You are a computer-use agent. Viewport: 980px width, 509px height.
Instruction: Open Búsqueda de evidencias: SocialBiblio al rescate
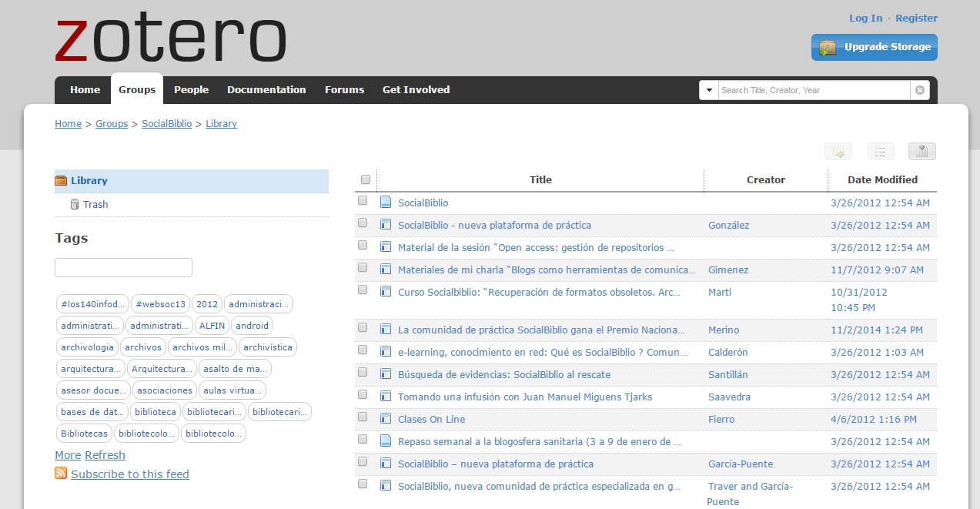click(504, 375)
